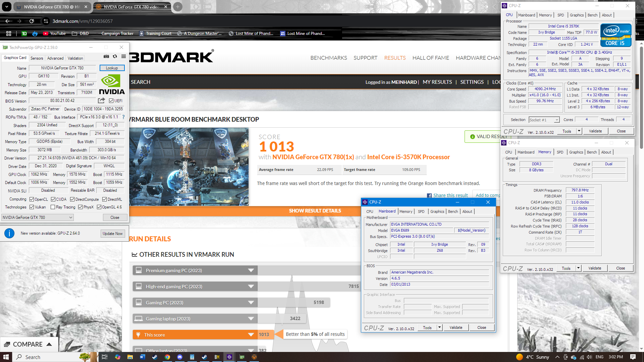Screen dimensions: 644x362
Task: Toggle UEFI checkbox in GPU-Z
Action: [111, 101]
